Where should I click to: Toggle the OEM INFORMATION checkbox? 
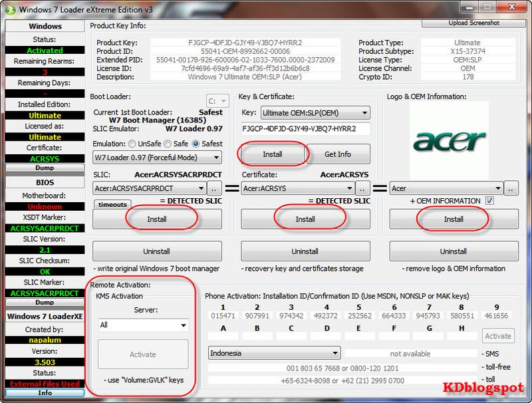489,201
